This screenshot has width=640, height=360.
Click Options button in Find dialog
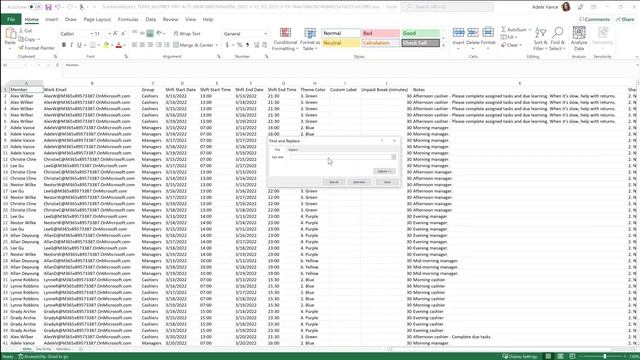click(x=384, y=171)
